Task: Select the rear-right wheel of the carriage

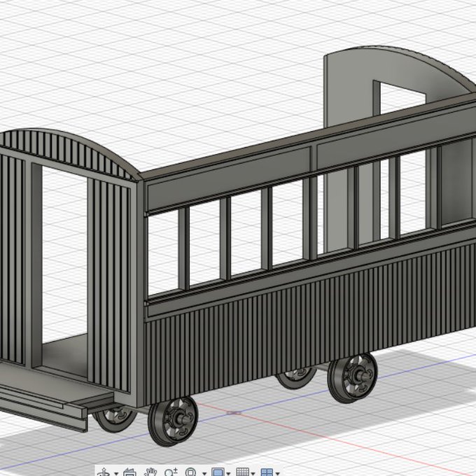Action: 353,378
